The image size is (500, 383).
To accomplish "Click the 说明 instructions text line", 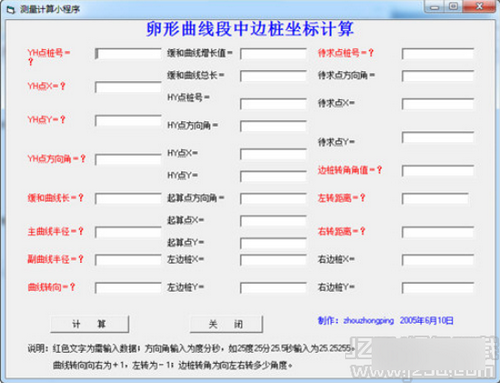I will pos(192,349).
